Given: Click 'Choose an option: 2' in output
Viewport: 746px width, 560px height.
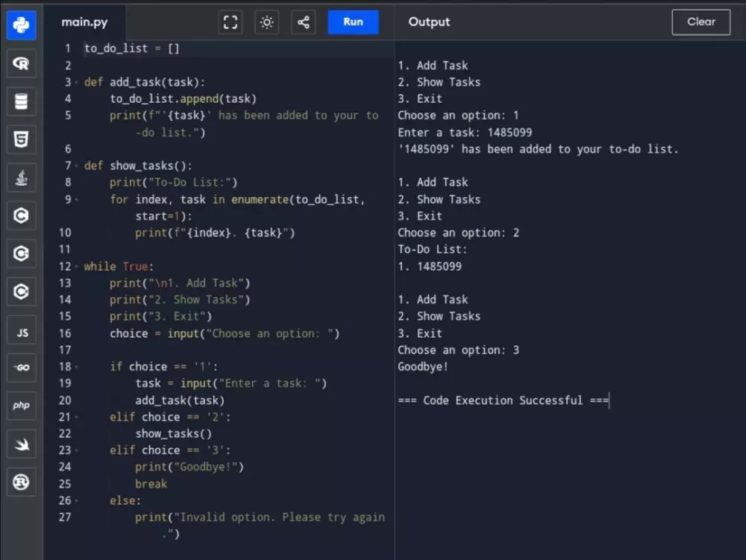Looking at the screenshot, I should pyautogui.click(x=459, y=233).
